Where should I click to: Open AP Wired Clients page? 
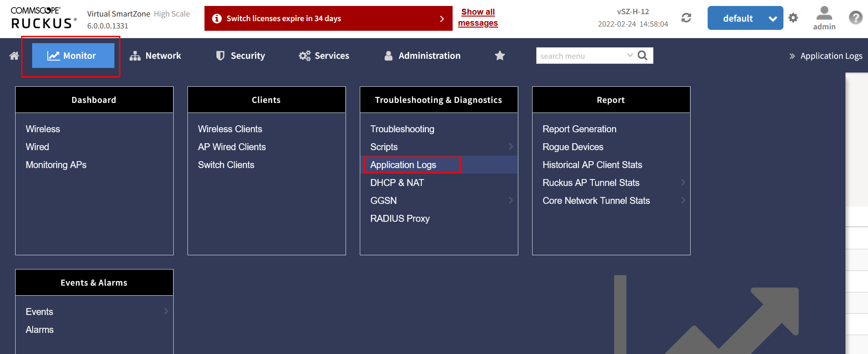pyautogui.click(x=232, y=147)
